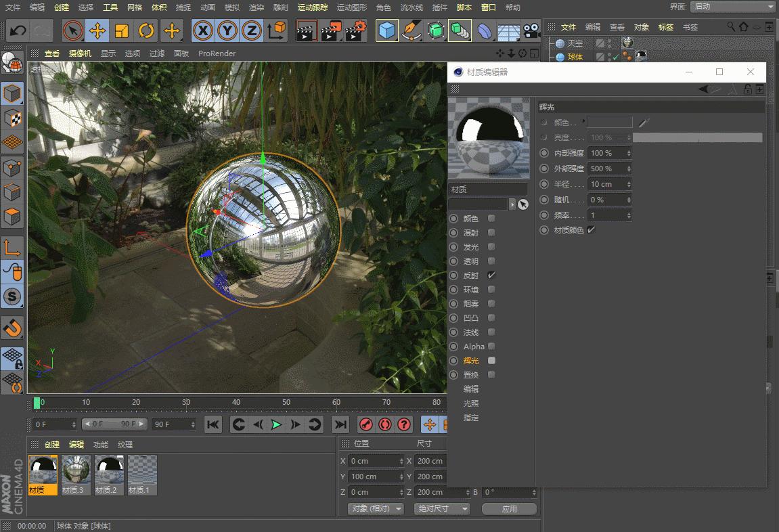Click the 亮度 brightness slider bar
The width and height of the screenshot is (779, 532).
click(x=697, y=137)
